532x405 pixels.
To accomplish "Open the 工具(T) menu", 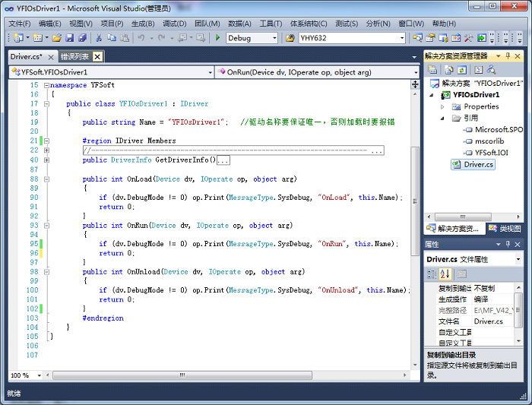I will (271, 24).
